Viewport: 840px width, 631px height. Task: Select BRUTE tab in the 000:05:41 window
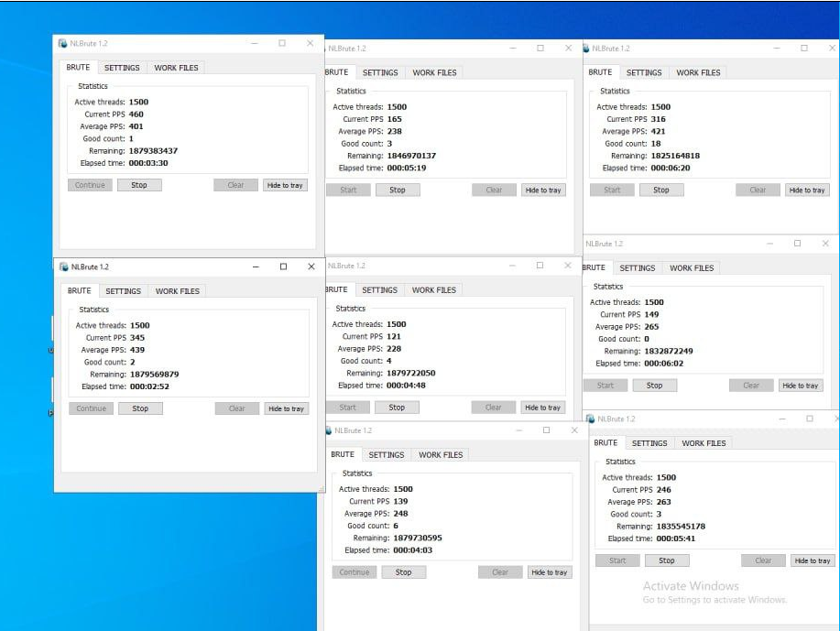pos(605,443)
